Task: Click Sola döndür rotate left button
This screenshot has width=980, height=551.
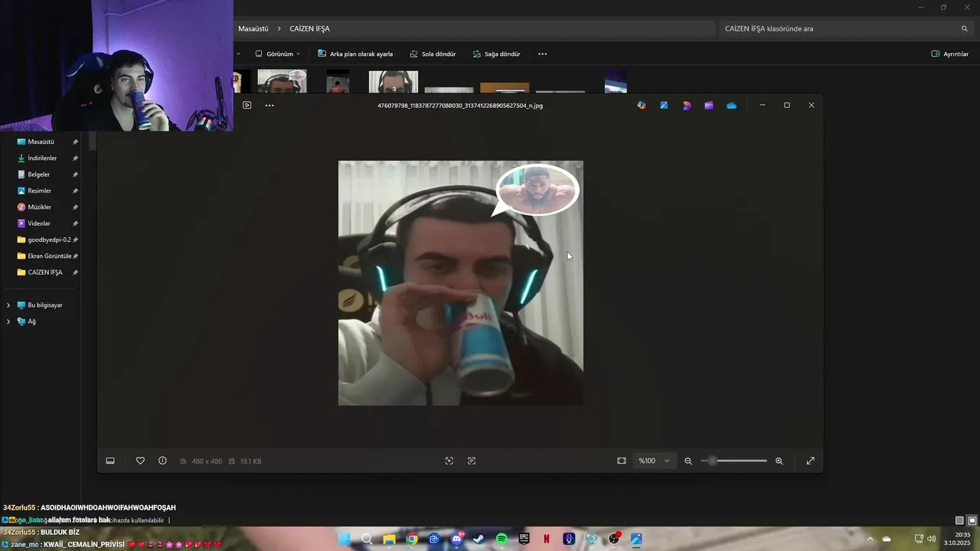Action: 433,54
